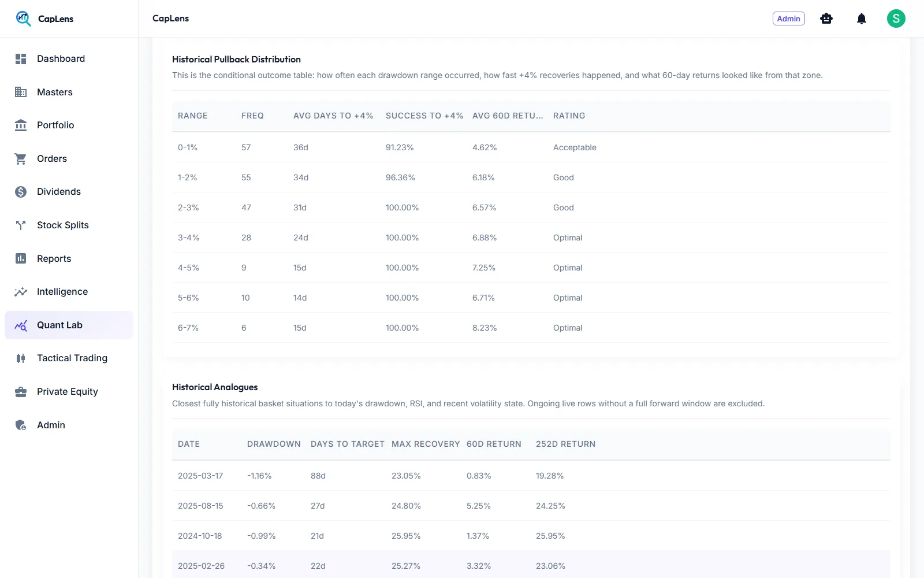Open Dividends in sidebar

point(59,192)
